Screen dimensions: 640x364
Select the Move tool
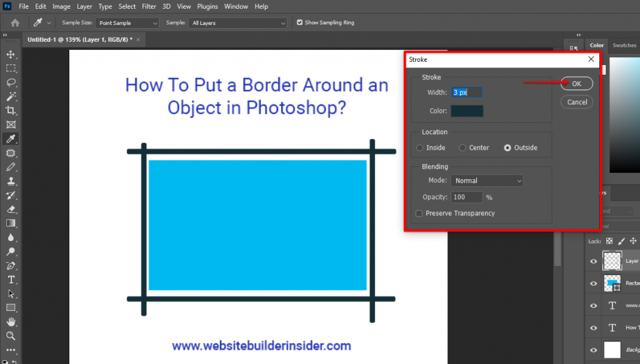click(10, 54)
